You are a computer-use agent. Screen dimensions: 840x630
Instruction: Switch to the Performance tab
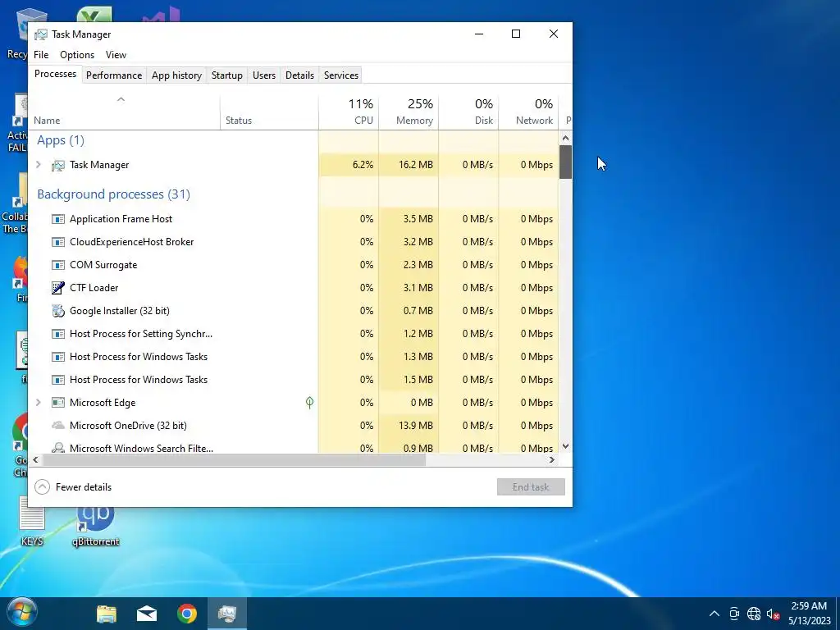click(x=114, y=75)
